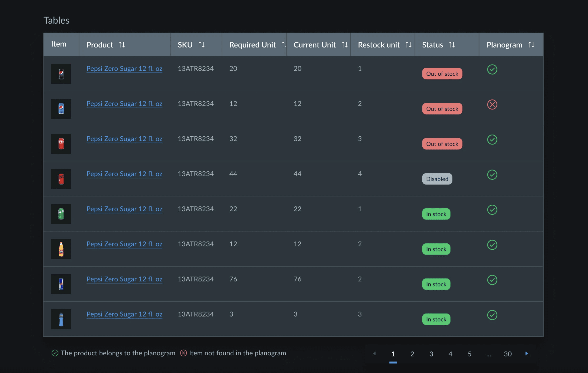The height and width of the screenshot is (373, 588).
Task: Click the red X planogram icon
Action: pos(492,105)
